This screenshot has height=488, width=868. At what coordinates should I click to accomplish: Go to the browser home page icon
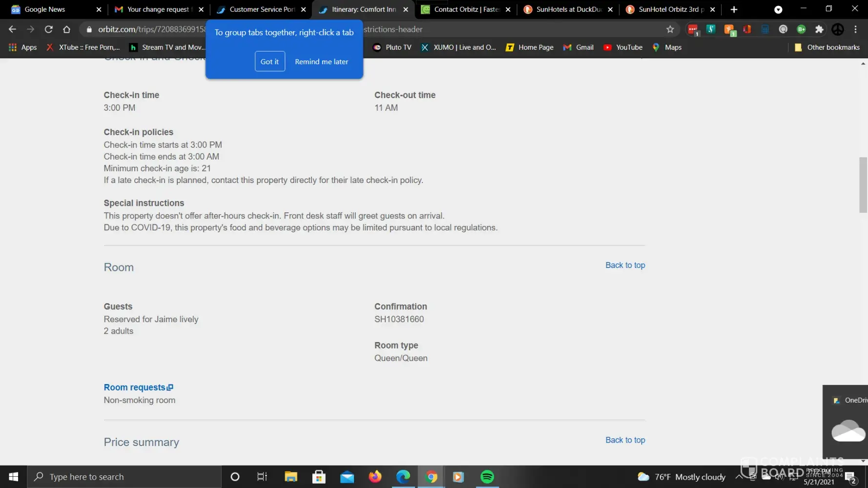point(66,29)
